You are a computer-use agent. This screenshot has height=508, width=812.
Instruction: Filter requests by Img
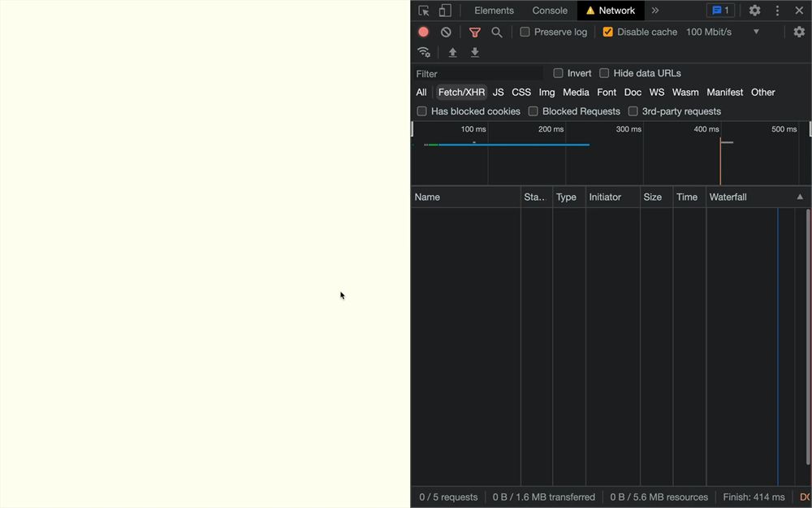[x=546, y=93]
